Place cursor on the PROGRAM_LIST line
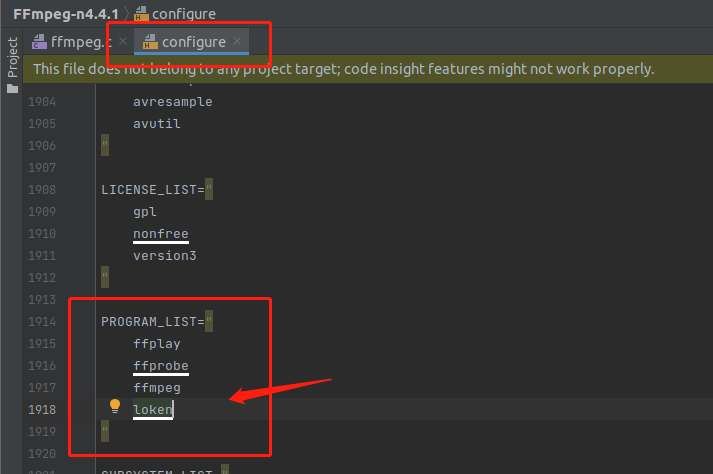 coord(152,321)
